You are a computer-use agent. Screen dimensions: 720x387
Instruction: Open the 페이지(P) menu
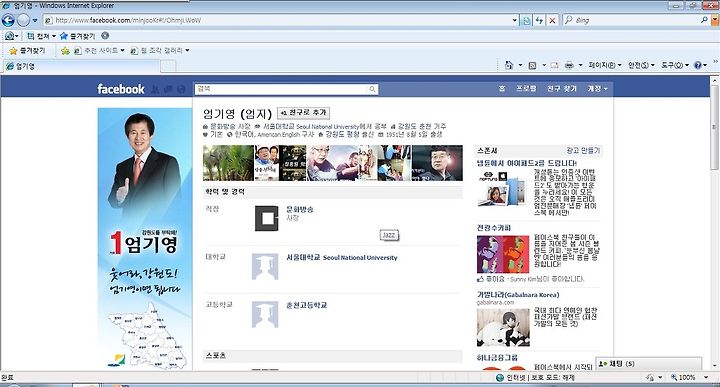pos(605,65)
